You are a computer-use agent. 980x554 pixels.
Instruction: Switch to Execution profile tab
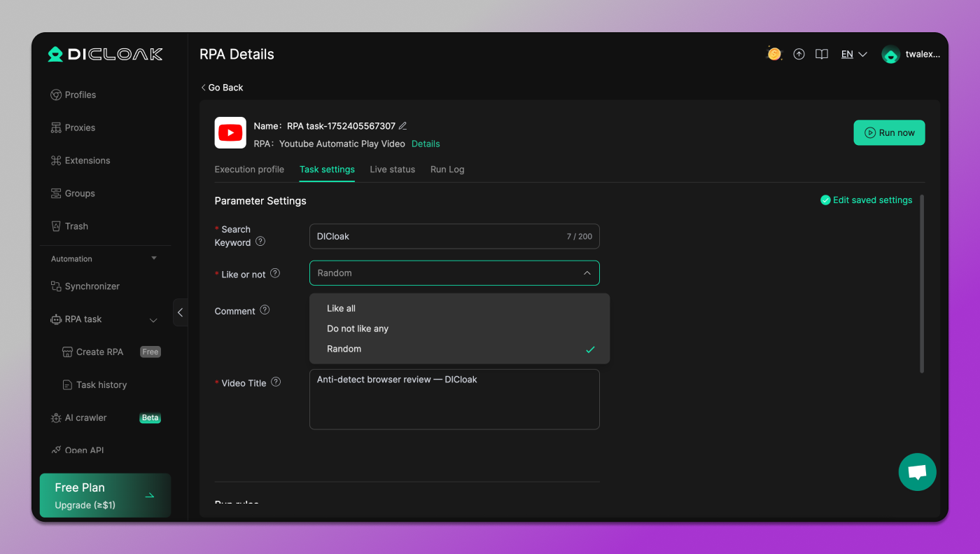tap(249, 169)
